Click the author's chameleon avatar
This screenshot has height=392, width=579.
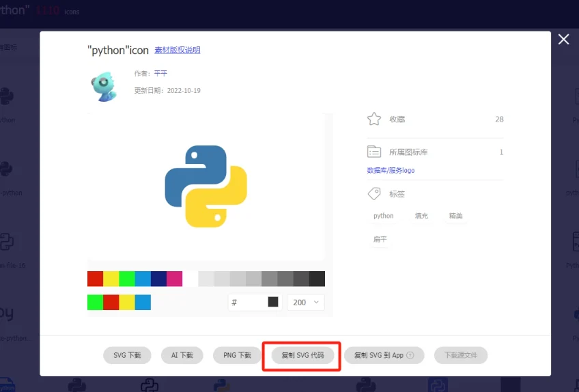coord(103,86)
